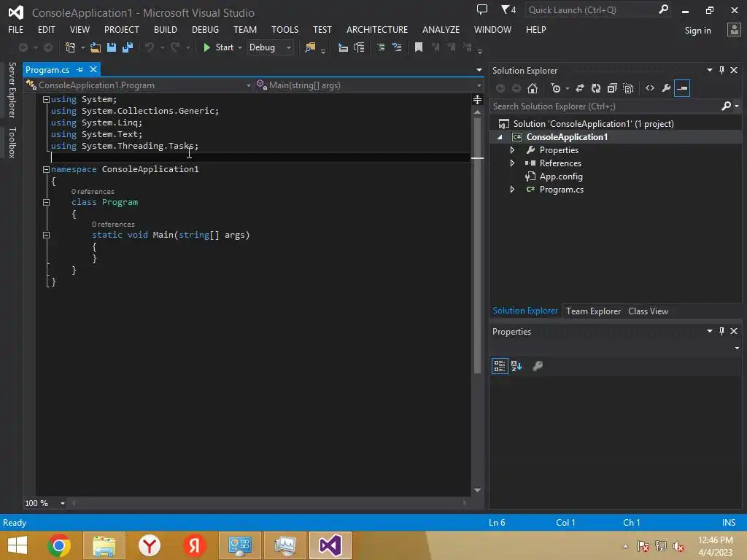This screenshot has height=560, width=747.
Task: Open the feedback speech bubble icon
Action: point(482,9)
